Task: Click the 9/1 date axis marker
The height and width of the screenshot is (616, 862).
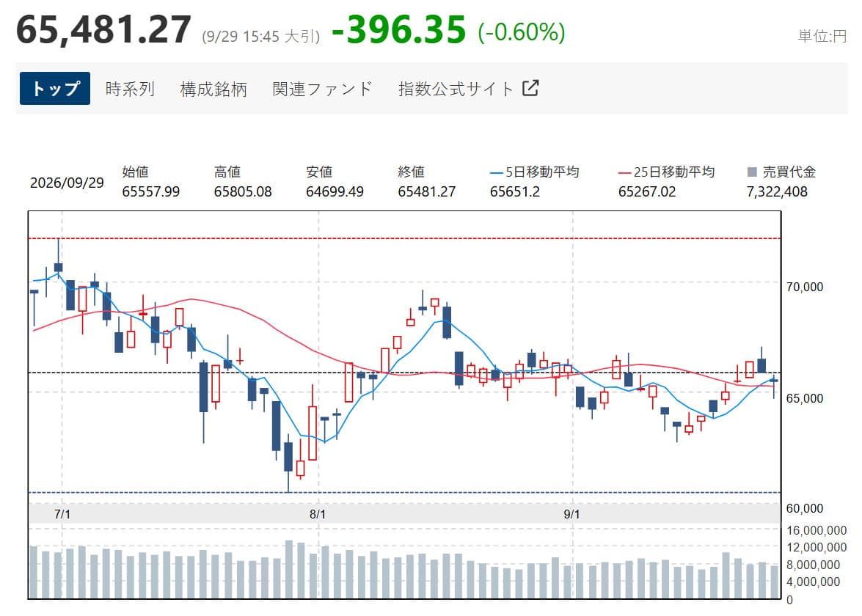Action: [x=571, y=514]
